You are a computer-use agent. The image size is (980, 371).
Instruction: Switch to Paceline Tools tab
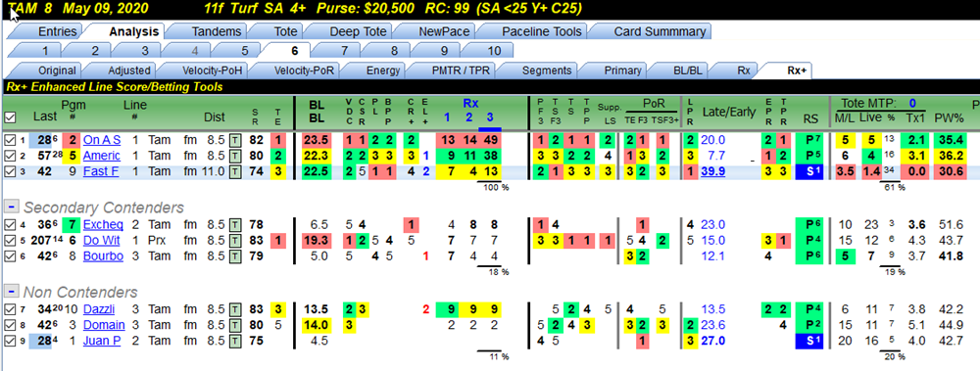point(541,31)
